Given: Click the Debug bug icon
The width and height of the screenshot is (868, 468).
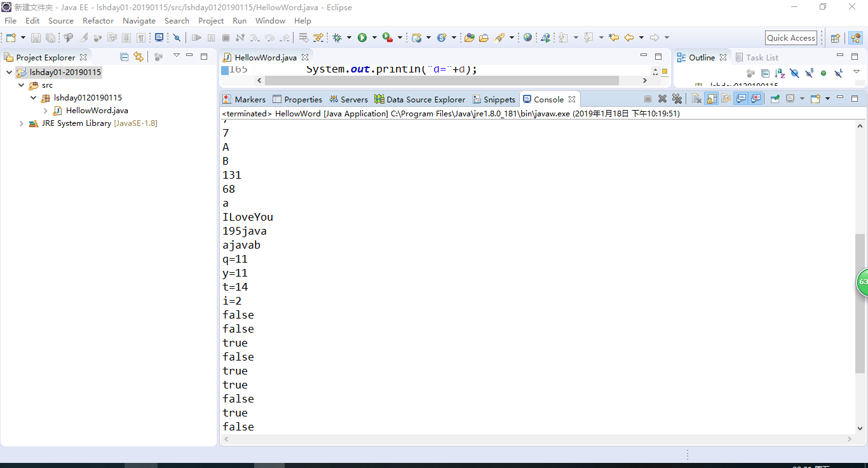Looking at the screenshot, I should tap(337, 38).
